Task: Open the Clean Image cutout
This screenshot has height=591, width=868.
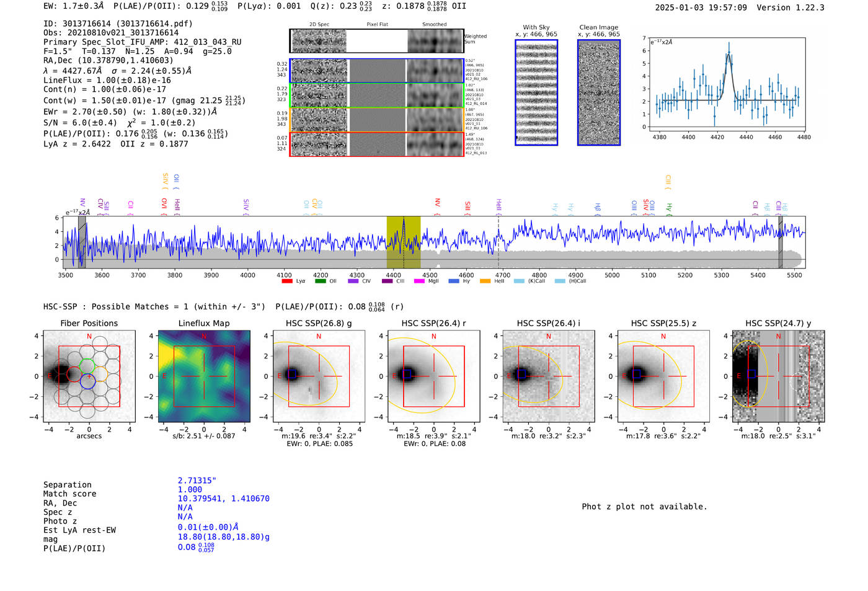Action: point(599,92)
